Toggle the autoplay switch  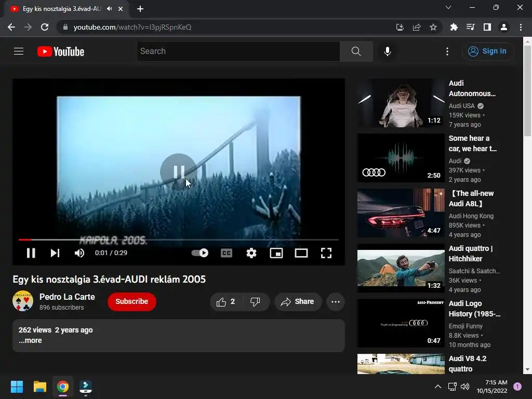pyautogui.click(x=200, y=253)
